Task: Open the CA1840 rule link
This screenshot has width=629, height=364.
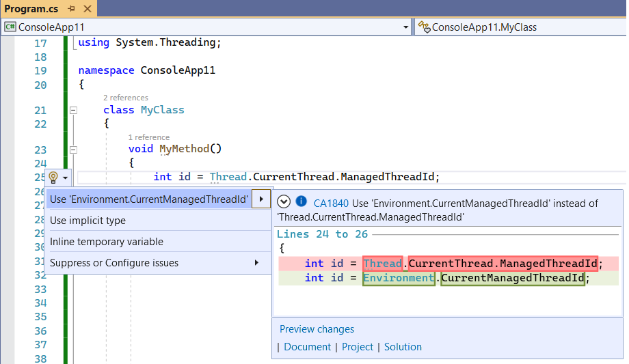Action: (x=331, y=204)
